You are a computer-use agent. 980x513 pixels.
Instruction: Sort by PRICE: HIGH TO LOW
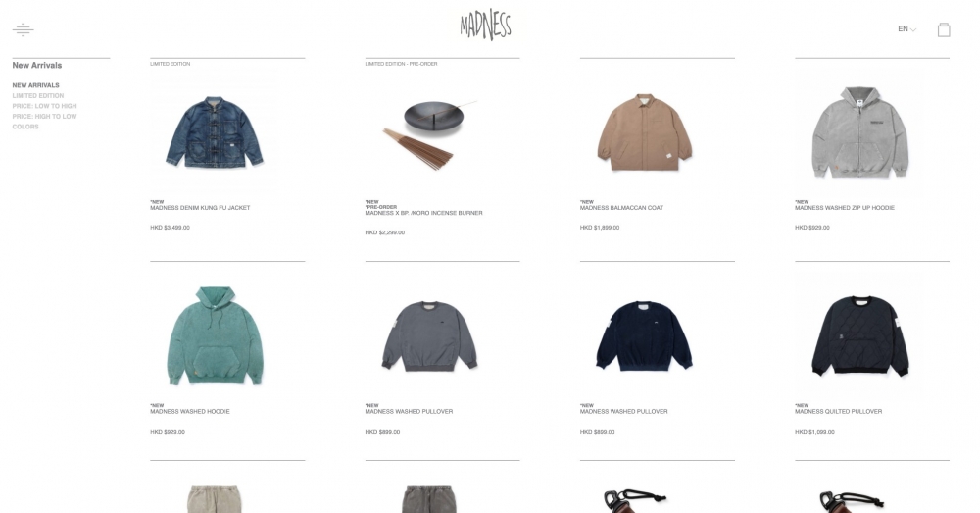(x=44, y=117)
